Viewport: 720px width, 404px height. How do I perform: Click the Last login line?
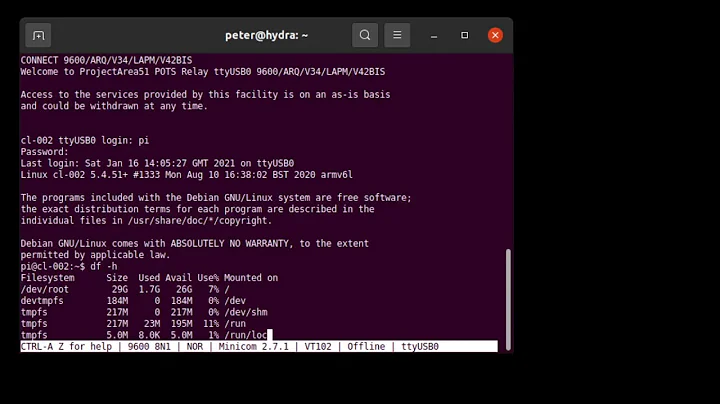coord(157,163)
